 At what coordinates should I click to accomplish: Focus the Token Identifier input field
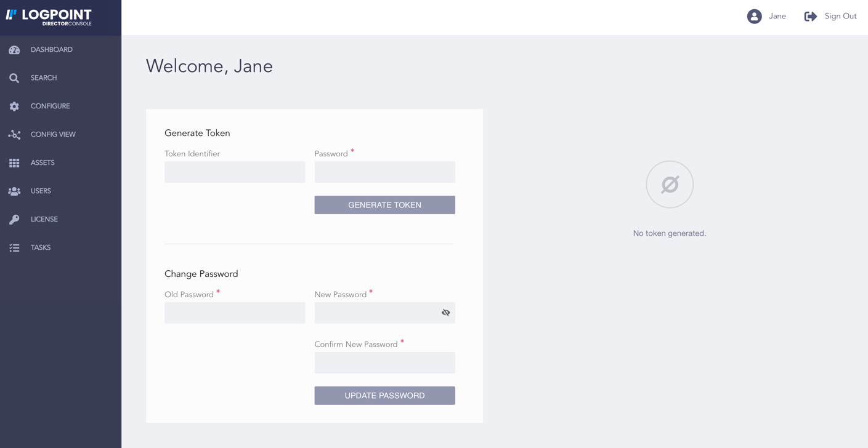pos(235,172)
